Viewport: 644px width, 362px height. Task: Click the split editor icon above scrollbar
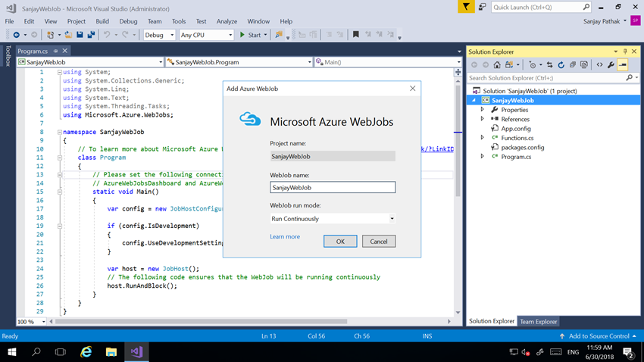(458, 72)
